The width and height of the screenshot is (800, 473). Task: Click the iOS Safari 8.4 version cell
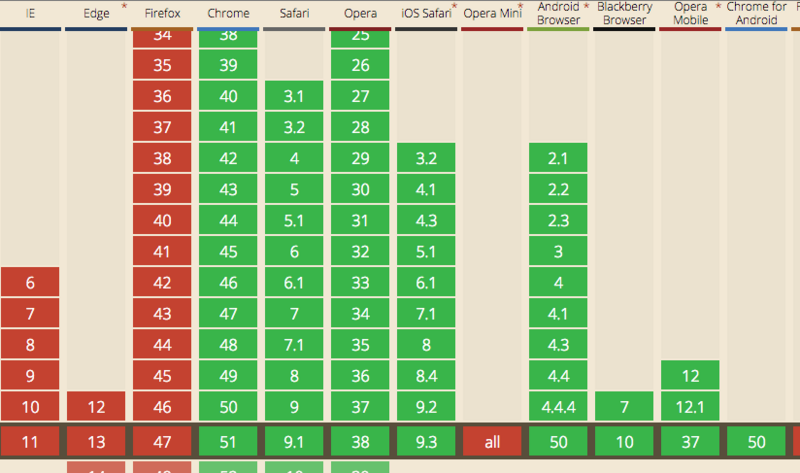click(x=426, y=376)
